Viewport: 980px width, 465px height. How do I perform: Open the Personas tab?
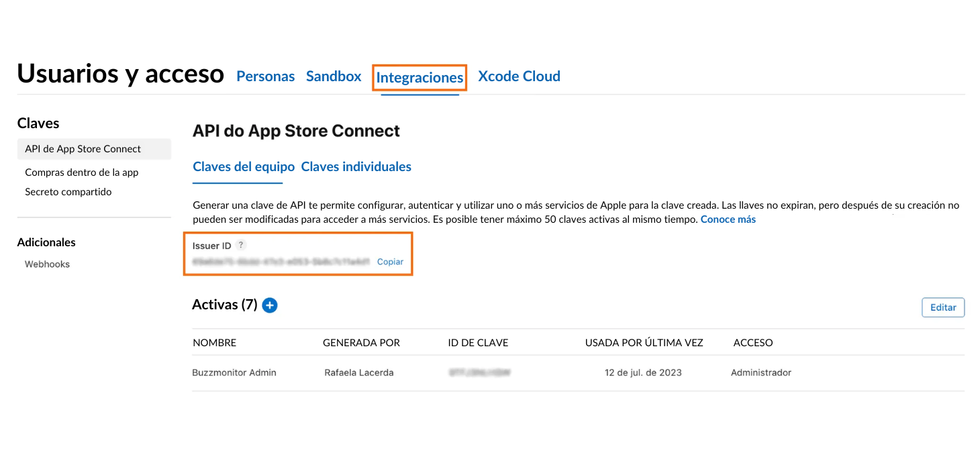tap(265, 76)
